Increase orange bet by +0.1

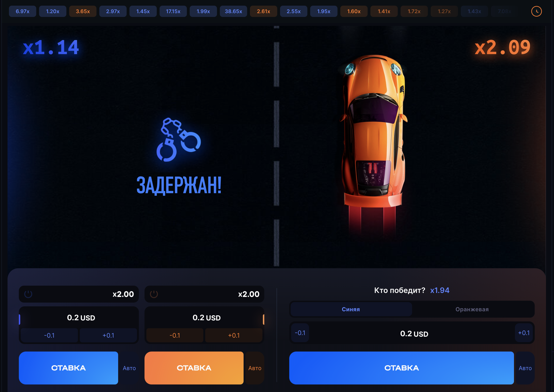point(234,335)
